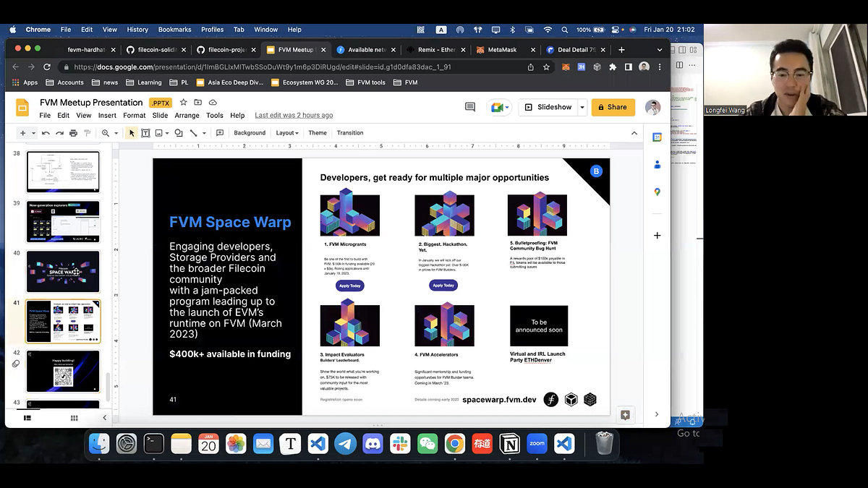This screenshot has width=868, height=488.
Task: Click the Share button
Action: (x=613, y=106)
